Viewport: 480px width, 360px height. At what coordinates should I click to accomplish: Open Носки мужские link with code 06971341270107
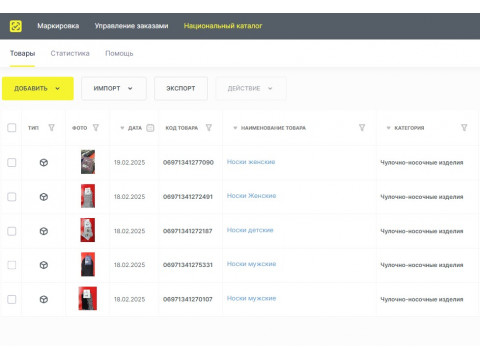(x=251, y=298)
